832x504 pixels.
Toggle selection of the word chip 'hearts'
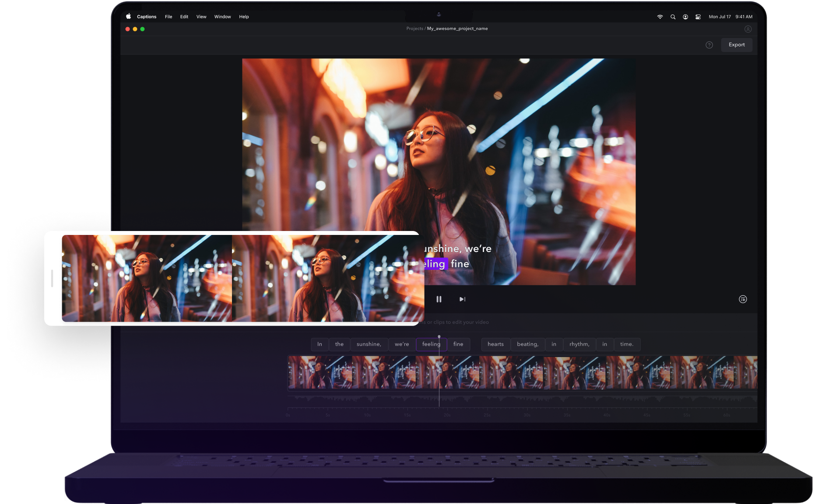click(495, 344)
